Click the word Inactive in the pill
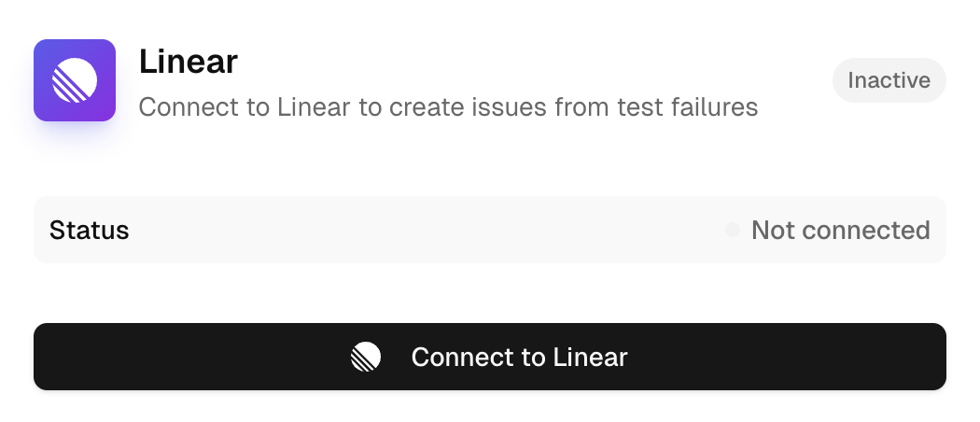 point(889,80)
